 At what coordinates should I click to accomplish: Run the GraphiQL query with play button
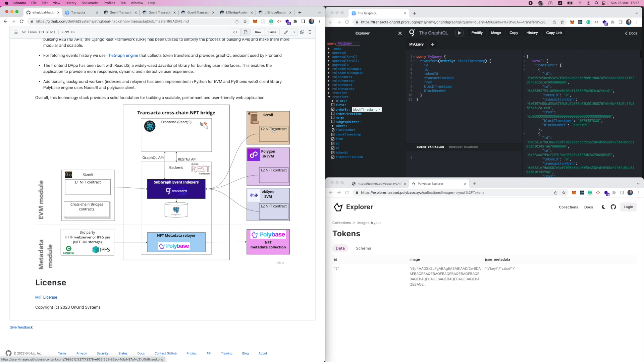(x=459, y=33)
